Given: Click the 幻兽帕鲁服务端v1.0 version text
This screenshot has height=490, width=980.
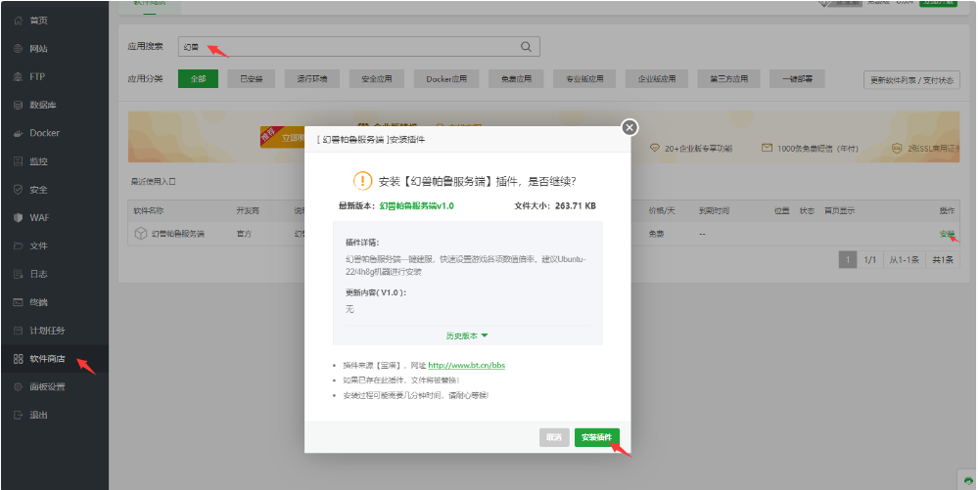Looking at the screenshot, I should tap(417, 206).
